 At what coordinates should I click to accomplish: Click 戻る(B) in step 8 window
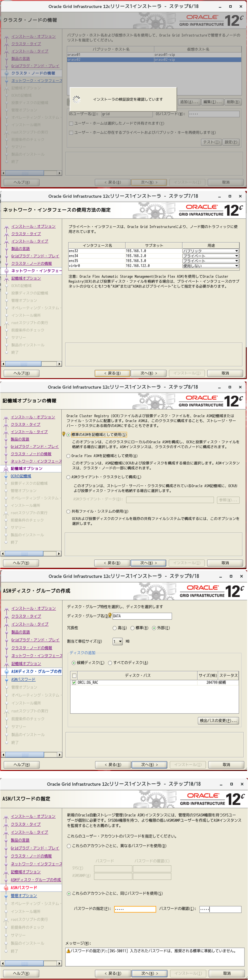(112, 563)
